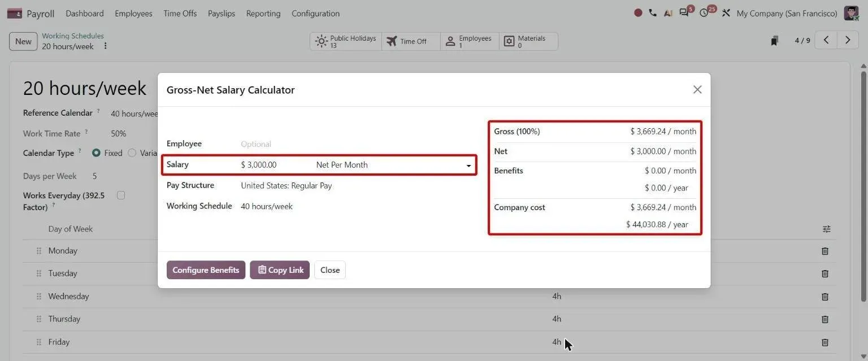
Task: Delete the Friday row trash icon
Action: pos(825,342)
